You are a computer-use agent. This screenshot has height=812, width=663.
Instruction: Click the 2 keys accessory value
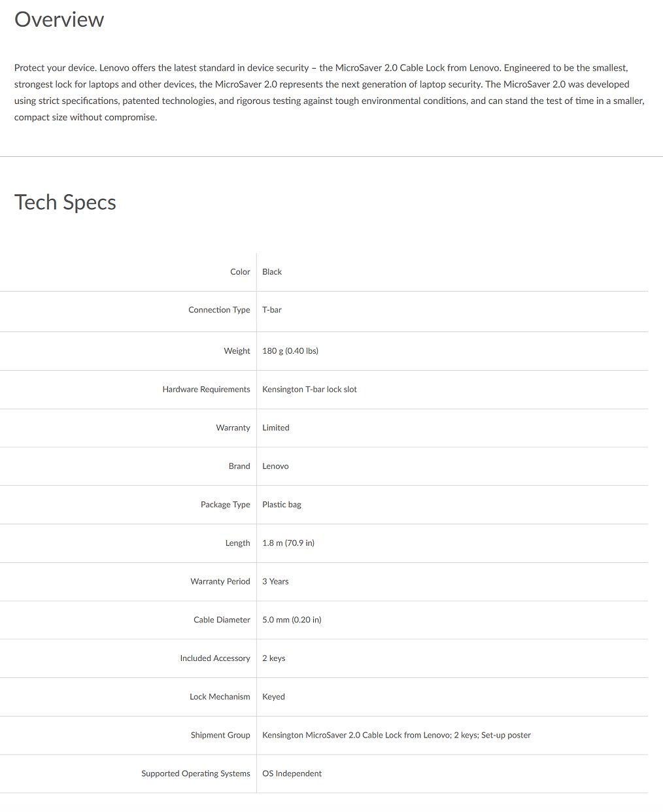(274, 658)
